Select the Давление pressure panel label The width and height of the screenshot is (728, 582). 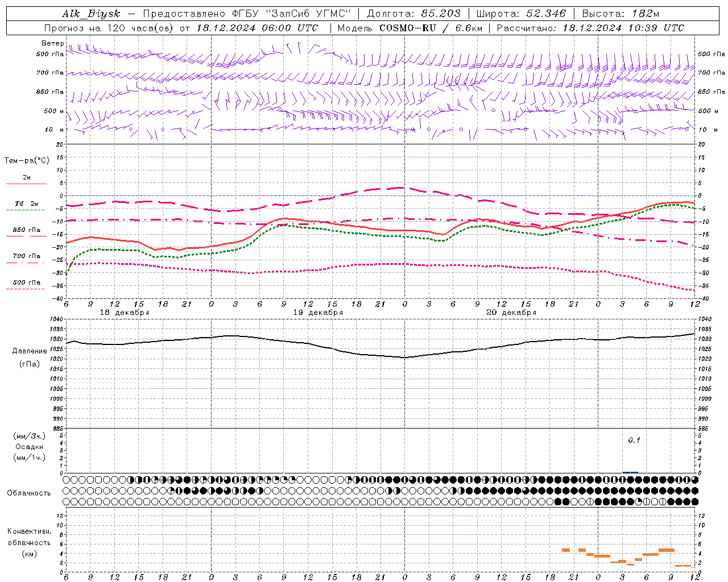coord(30,351)
